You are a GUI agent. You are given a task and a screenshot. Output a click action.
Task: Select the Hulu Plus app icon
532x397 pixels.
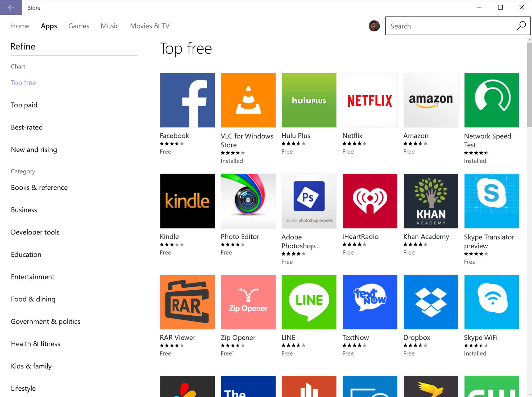click(309, 100)
